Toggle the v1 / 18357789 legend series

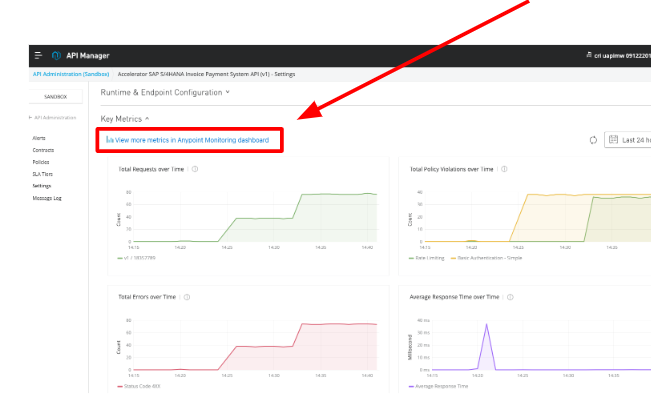tap(137, 258)
